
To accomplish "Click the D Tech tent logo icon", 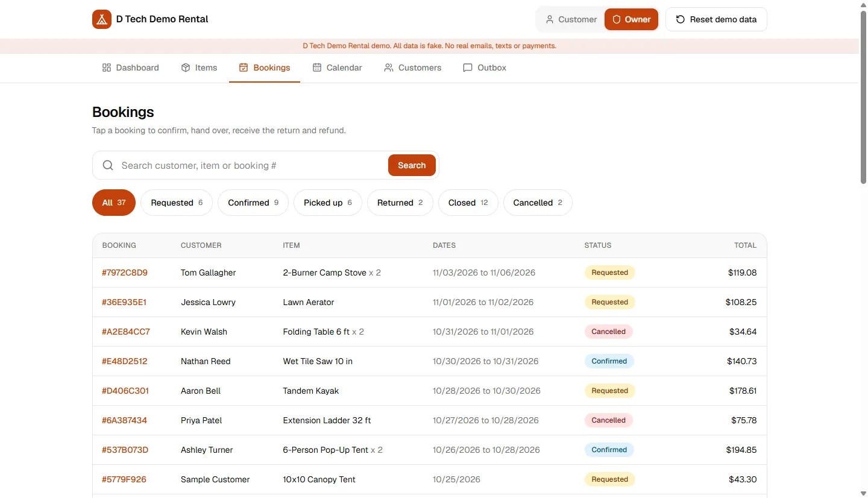I will tap(102, 19).
